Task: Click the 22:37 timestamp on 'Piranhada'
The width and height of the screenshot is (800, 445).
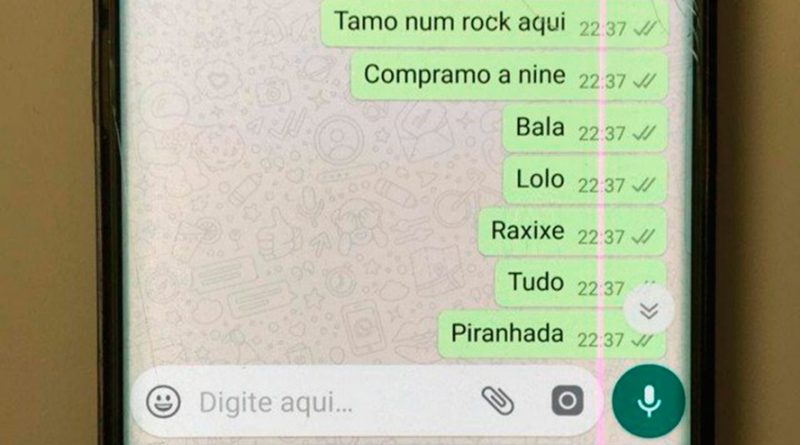Action: pyautogui.click(x=600, y=340)
